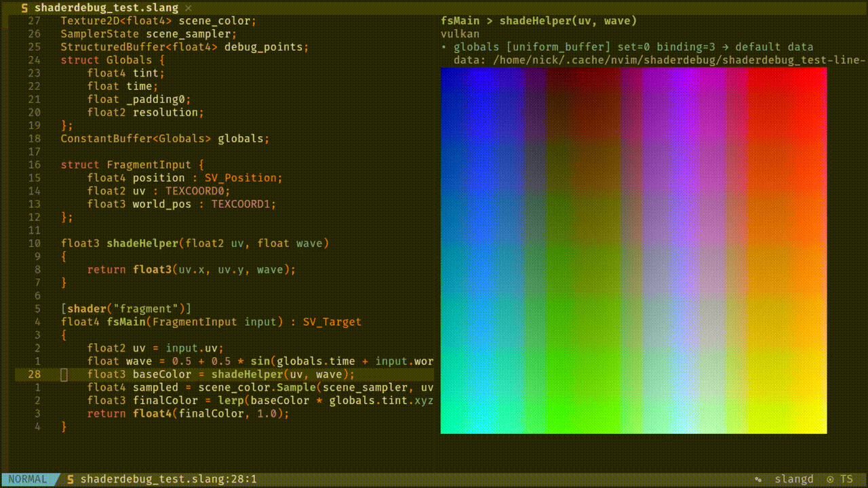Viewport: 868px width, 488px height.
Task: Click 'StructuredBuffer<float4> debug_points;' line
Action: 185,47
